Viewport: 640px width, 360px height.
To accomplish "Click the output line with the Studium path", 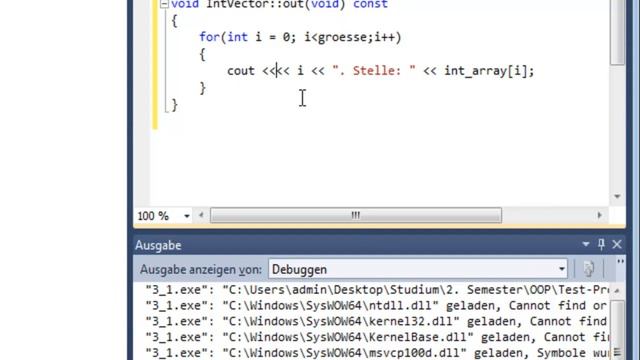I will pos(377,290).
